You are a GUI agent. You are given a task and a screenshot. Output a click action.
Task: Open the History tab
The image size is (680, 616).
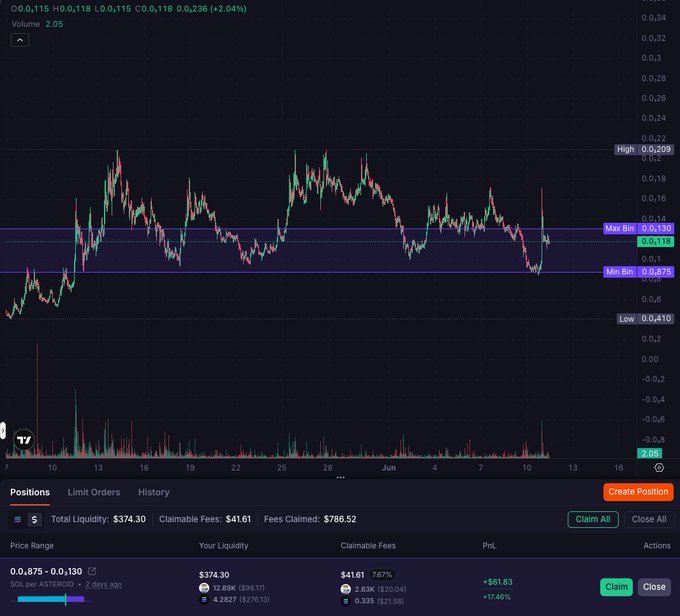[154, 492]
